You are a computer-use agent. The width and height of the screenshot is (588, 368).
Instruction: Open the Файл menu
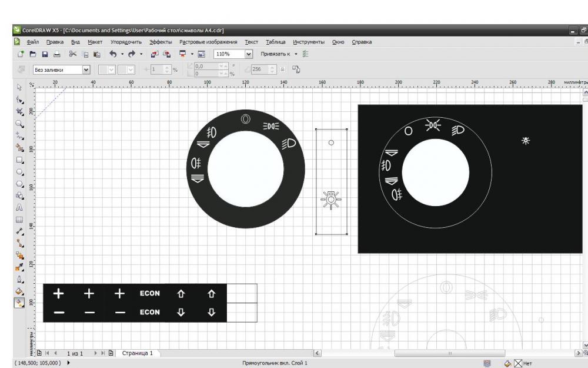point(33,42)
